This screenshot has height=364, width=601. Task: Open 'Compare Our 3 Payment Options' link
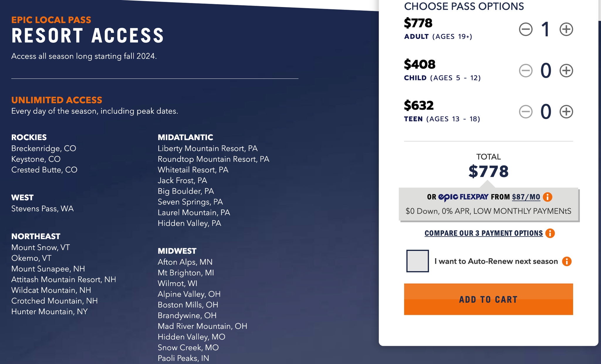[483, 233]
